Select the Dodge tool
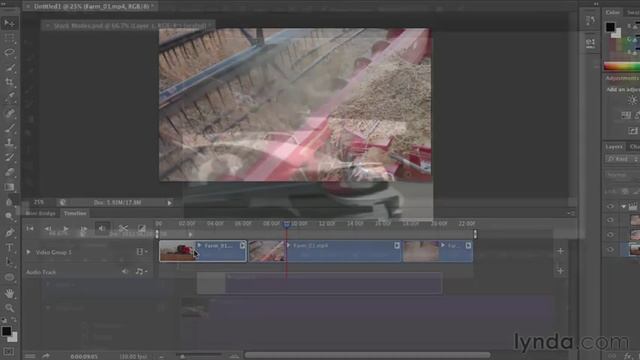The width and height of the screenshot is (640, 360). pos(9,216)
